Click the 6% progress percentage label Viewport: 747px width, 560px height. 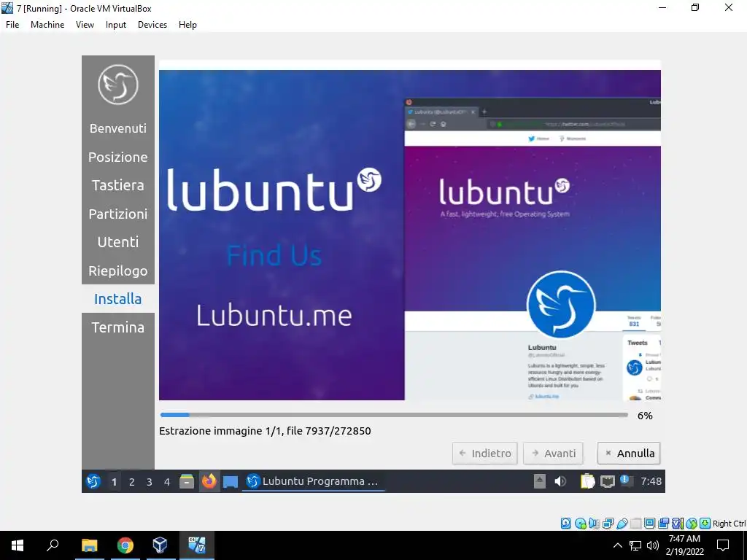[645, 416]
